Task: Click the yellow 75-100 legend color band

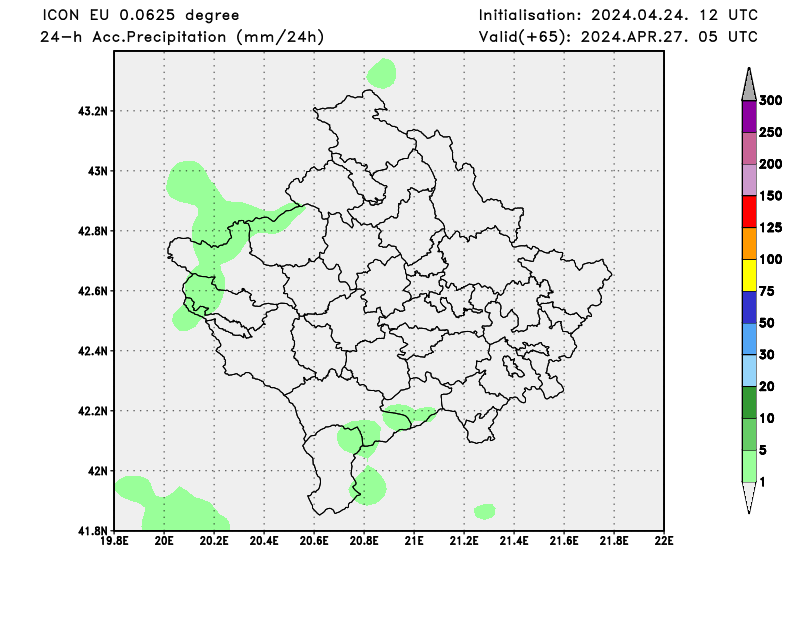Action: [x=749, y=276]
